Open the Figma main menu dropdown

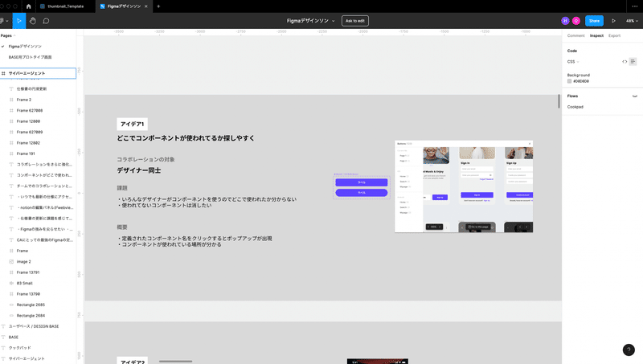(x=4, y=21)
